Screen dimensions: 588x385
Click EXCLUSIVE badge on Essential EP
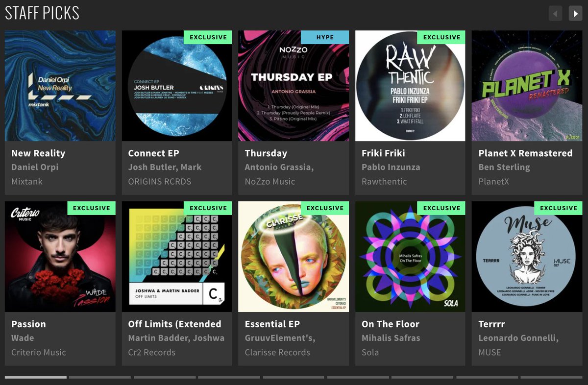pyautogui.click(x=325, y=208)
